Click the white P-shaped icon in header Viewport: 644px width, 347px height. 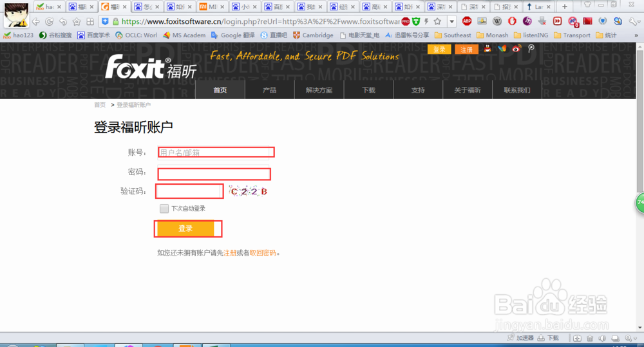(x=531, y=49)
